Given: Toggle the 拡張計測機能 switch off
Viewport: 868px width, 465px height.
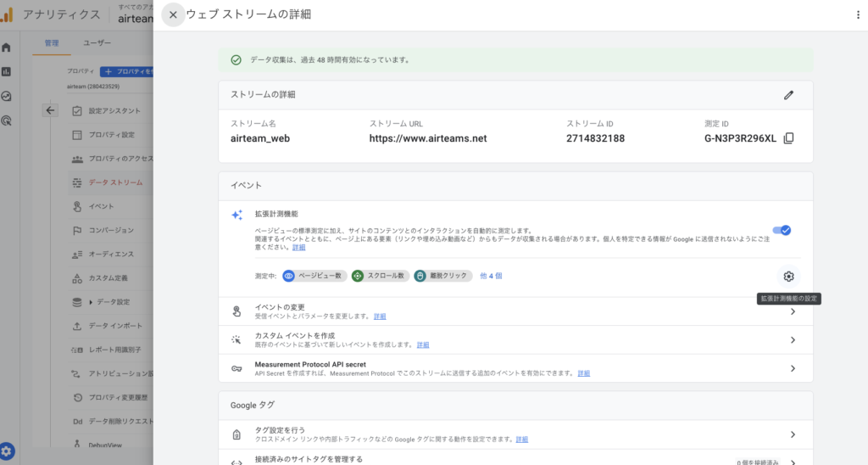Looking at the screenshot, I should tap(782, 230).
